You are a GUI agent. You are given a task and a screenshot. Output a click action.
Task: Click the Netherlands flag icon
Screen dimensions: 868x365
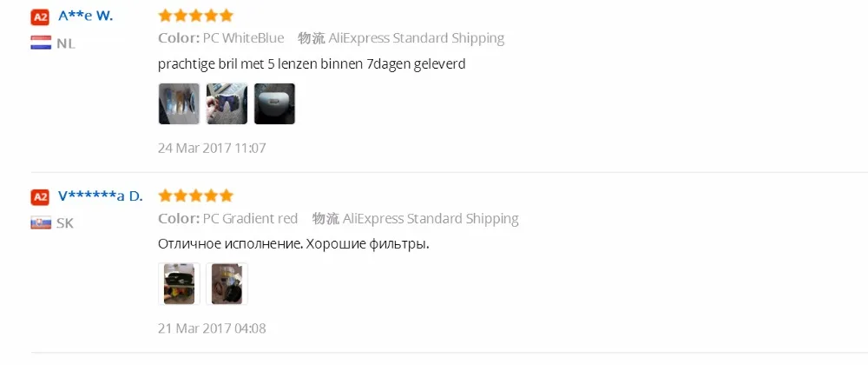coord(41,43)
